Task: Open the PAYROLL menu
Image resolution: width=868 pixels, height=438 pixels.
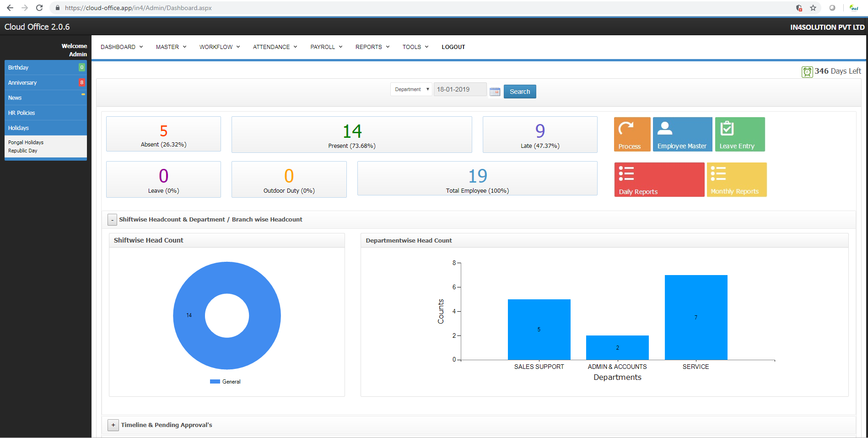Action: (x=326, y=47)
